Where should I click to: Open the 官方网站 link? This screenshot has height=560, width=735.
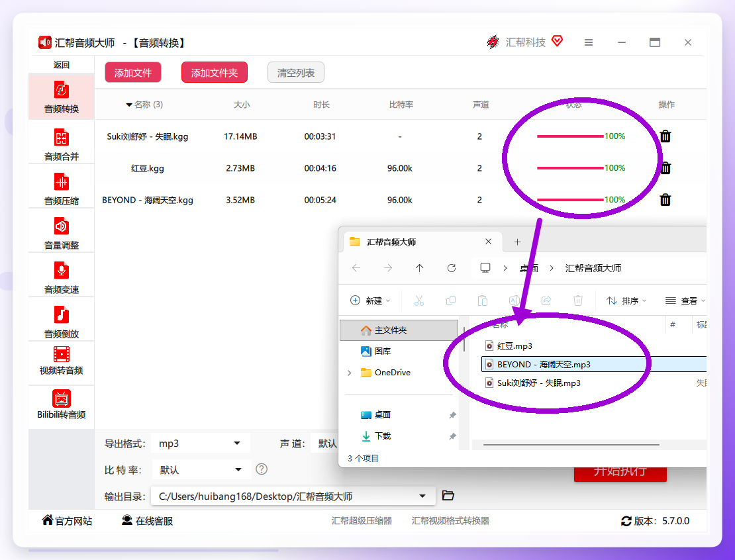pyautogui.click(x=67, y=521)
